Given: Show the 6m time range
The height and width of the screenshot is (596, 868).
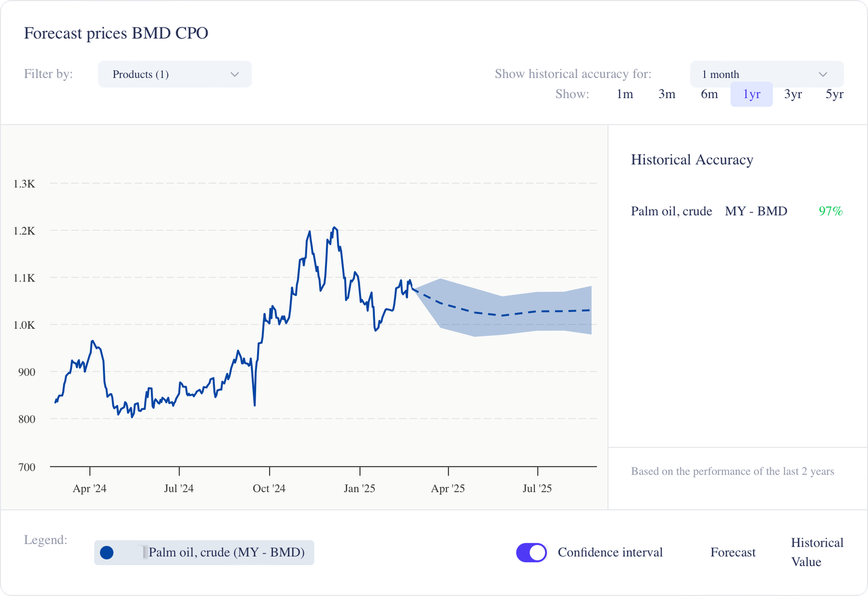Looking at the screenshot, I should point(709,94).
